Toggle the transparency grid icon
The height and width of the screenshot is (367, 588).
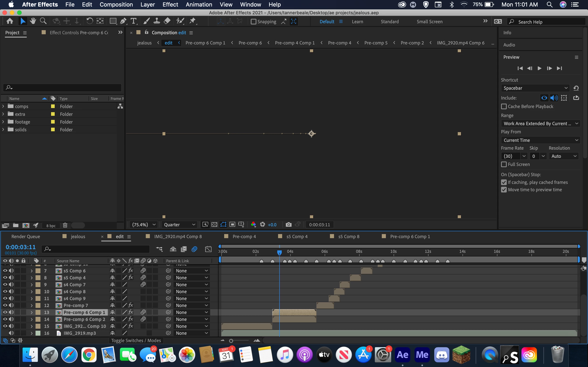click(214, 224)
